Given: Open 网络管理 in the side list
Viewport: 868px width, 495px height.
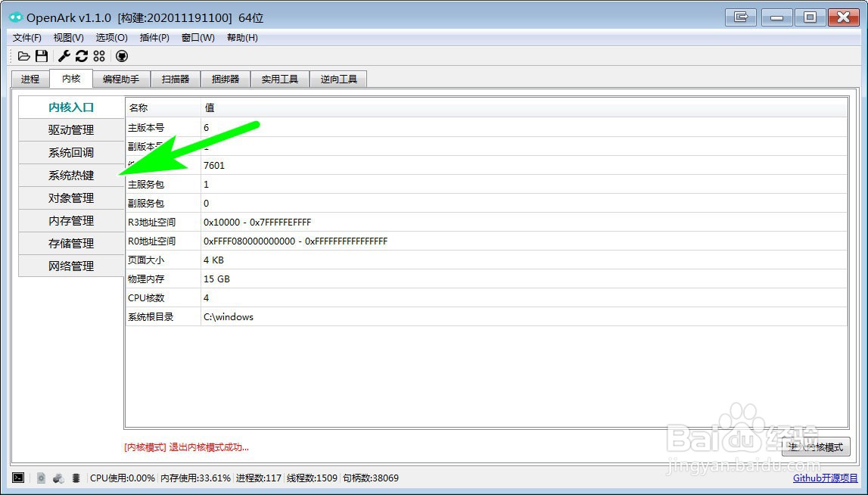Looking at the screenshot, I should (71, 266).
